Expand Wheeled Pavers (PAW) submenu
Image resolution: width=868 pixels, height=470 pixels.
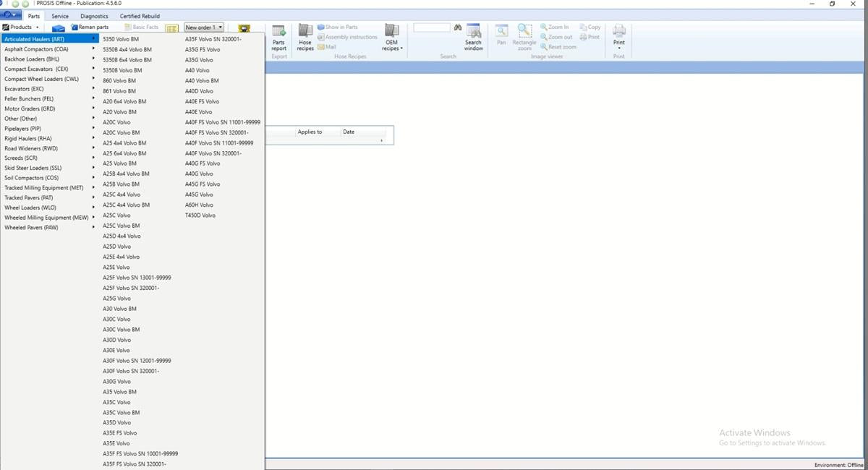tap(49, 228)
